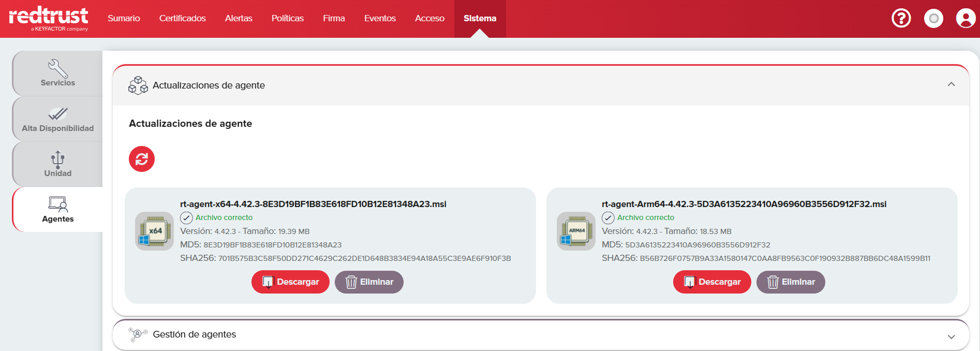Expand Gestión de agentes panel chevron

tap(951, 337)
